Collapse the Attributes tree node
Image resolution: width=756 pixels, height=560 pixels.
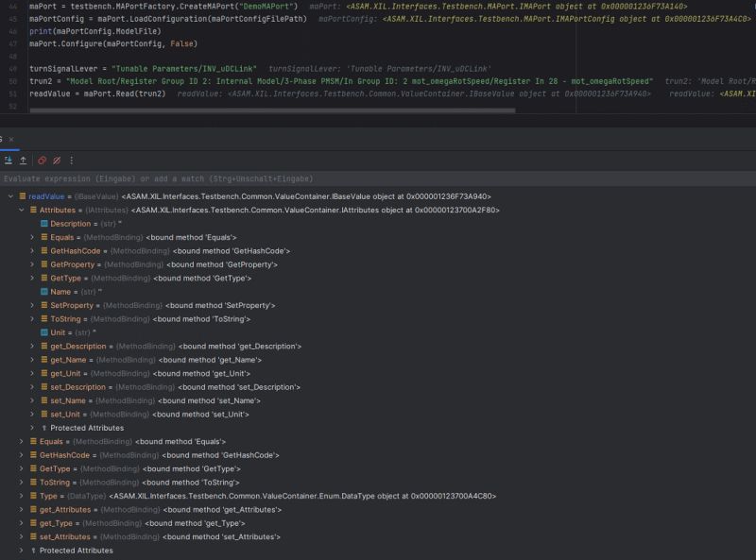(21, 209)
